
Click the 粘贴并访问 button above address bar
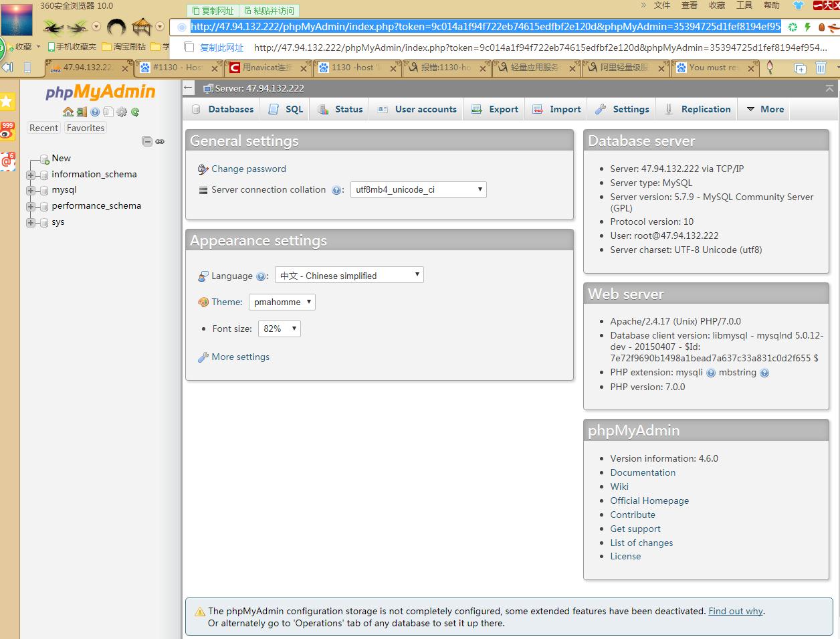(269, 11)
